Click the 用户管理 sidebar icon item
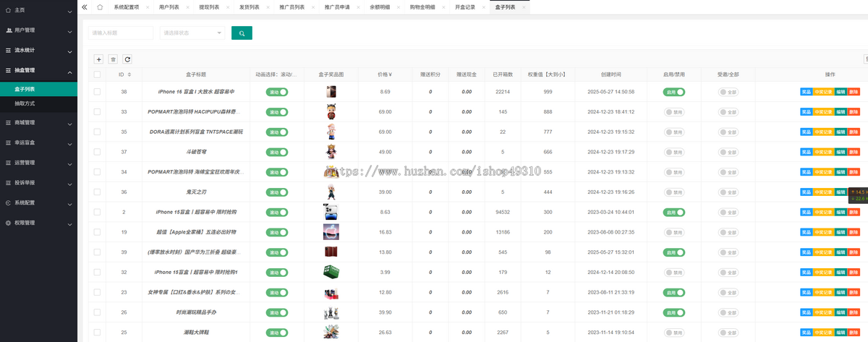868x342 pixels. [39, 30]
